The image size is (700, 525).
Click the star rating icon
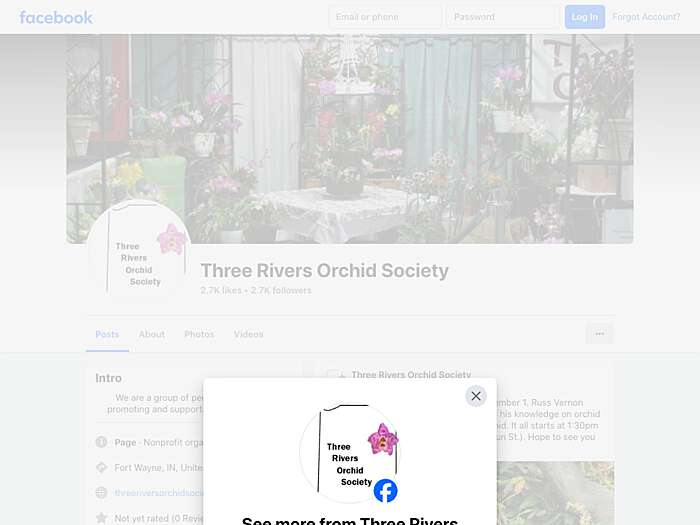(101, 518)
